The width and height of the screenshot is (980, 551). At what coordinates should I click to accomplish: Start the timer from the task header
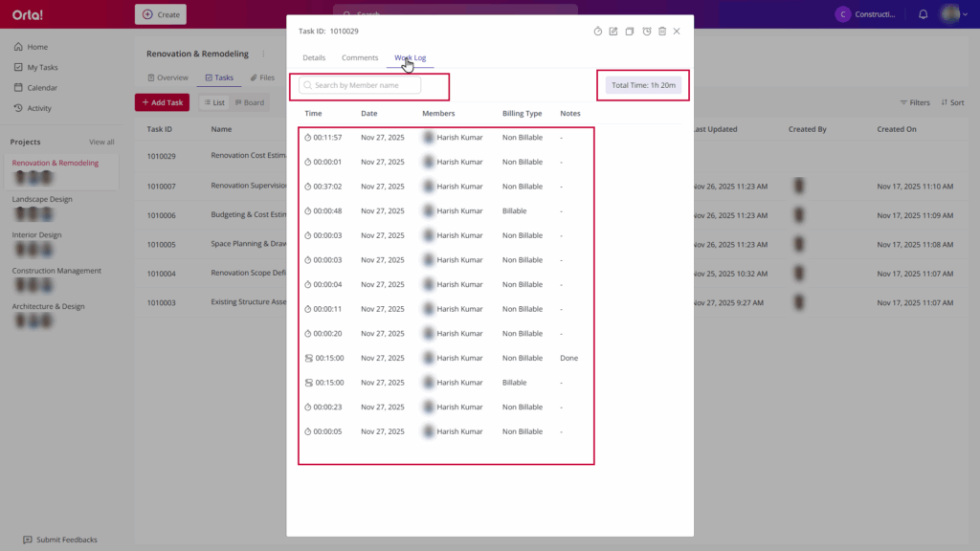tap(598, 32)
